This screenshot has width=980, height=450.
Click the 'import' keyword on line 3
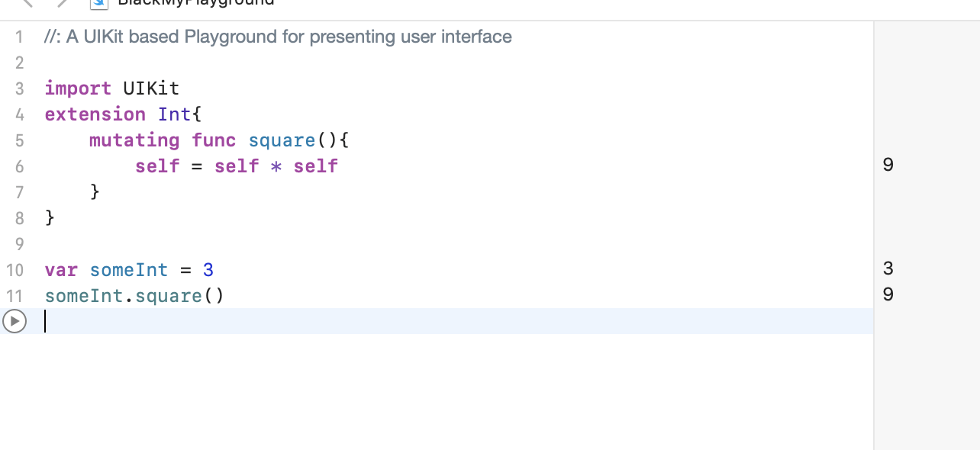click(x=78, y=88)
